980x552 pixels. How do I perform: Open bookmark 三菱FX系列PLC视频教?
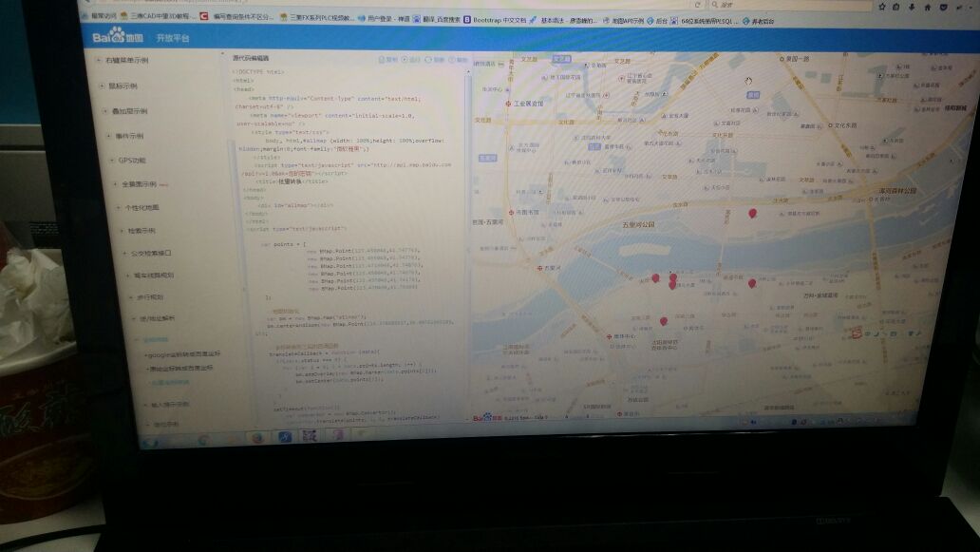click(317, 17)
